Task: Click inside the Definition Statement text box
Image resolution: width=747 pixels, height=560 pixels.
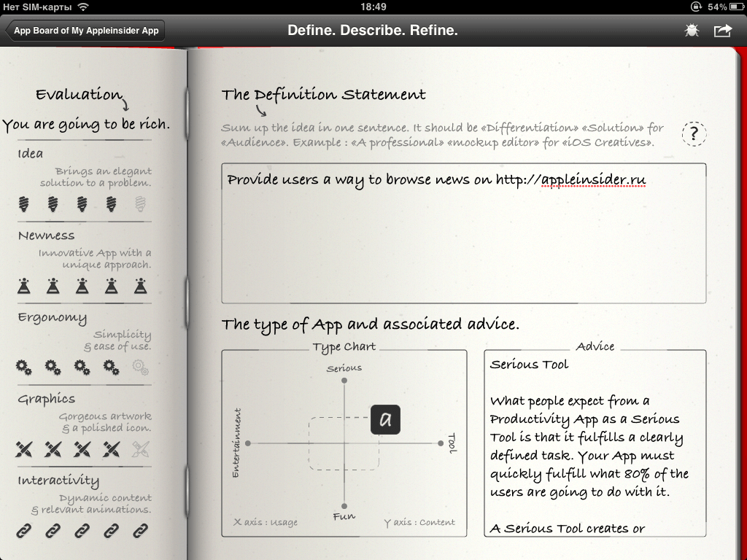Action: 463,233
